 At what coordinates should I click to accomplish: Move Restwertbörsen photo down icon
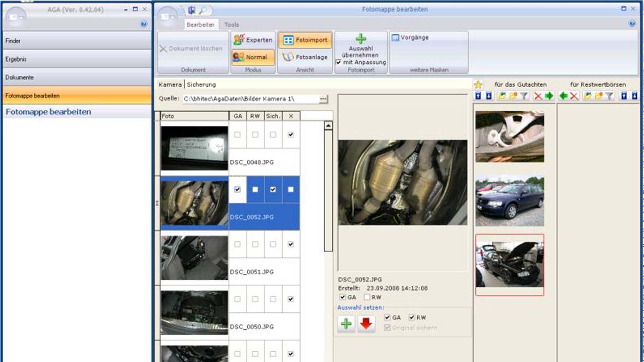[635, 96]
